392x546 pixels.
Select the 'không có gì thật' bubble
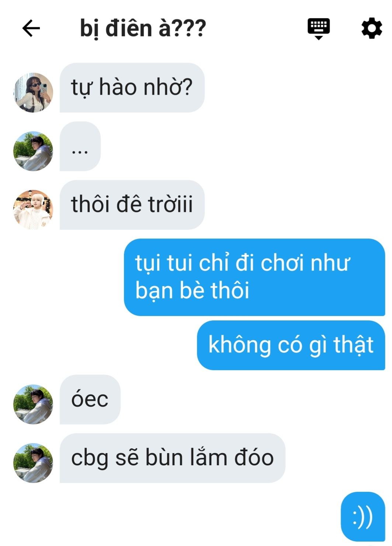click(291, 345)
